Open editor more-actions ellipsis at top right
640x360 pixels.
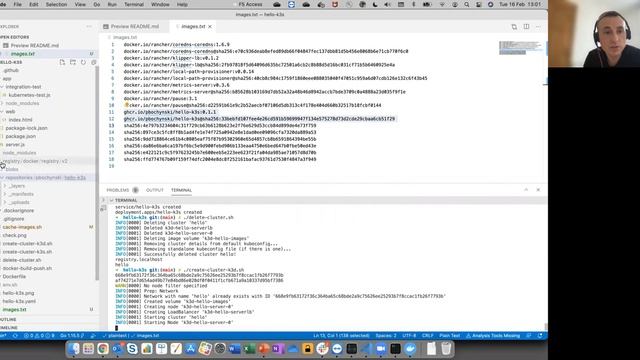pos(538,27)
